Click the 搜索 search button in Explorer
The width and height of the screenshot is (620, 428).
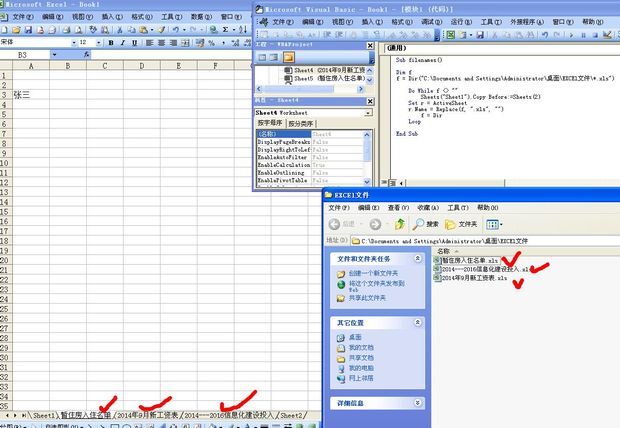pos(426,224)
